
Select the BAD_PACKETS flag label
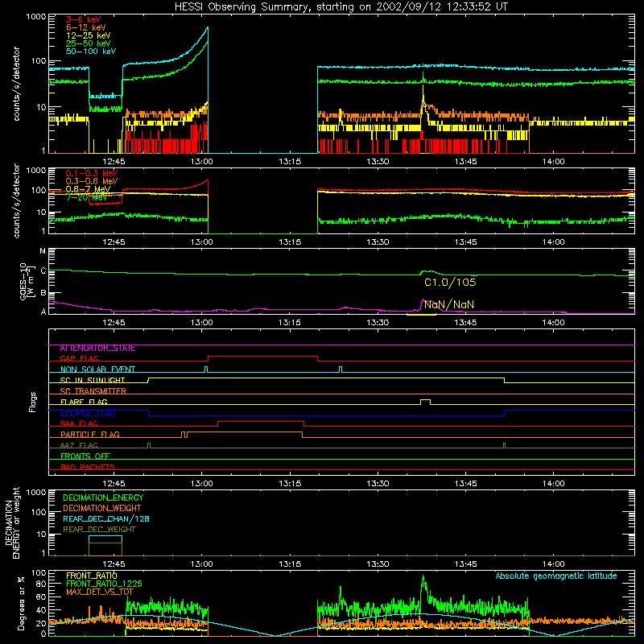click(88, 467)
